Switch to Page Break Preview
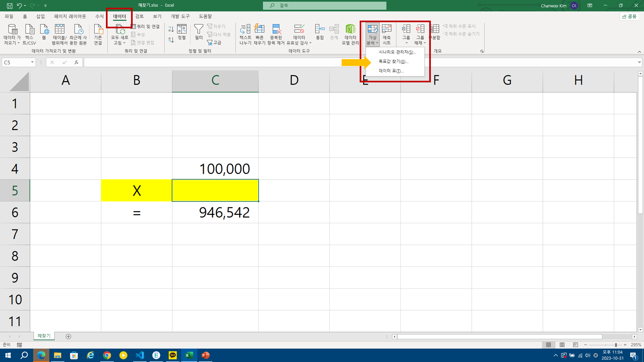Viewport: 644px width, 362px height. [575, 345]
